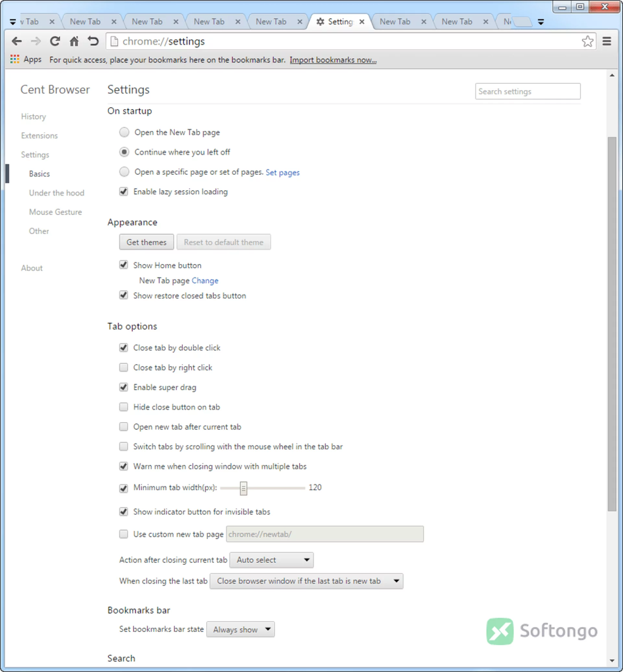The width and height of the screenshot is (623, 672).
Task: Click the custom new tab page URL field
Action: [x=325, y=534]
